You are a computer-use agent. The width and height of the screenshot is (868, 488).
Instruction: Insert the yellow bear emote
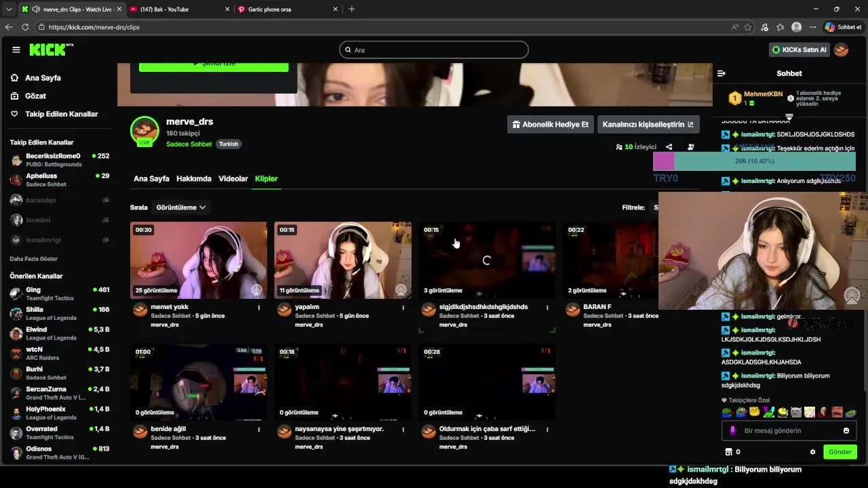click(754, 412)
